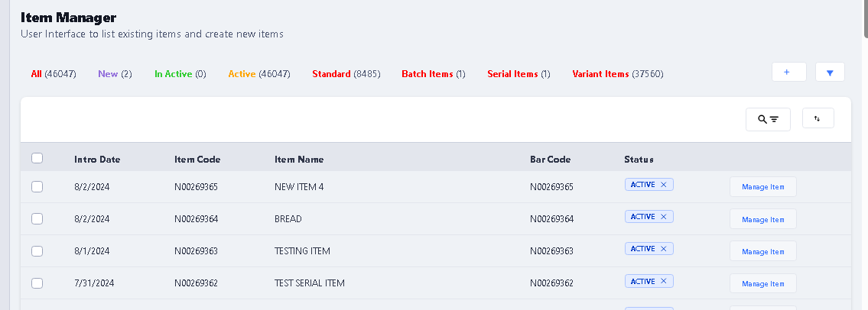Tick checkbox for TEST SERIAL ITEM row

(37, 283)
